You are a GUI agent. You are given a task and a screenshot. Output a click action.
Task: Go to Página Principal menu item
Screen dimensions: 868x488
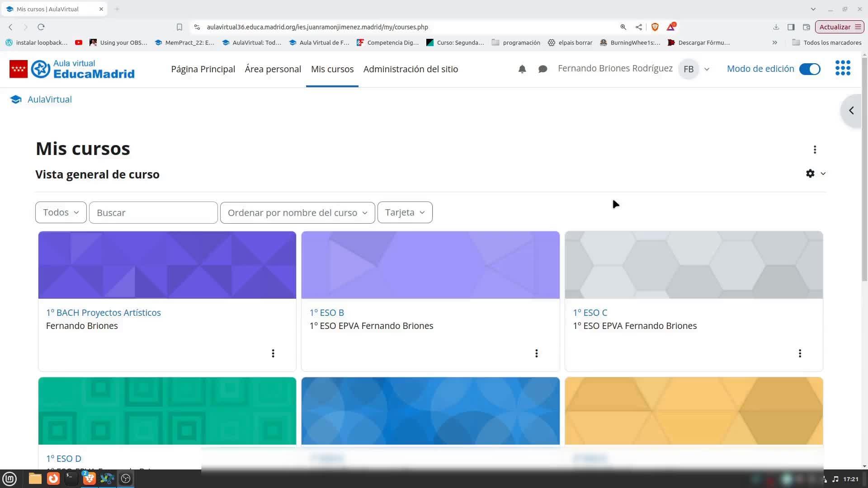click(x=203, y=69)
